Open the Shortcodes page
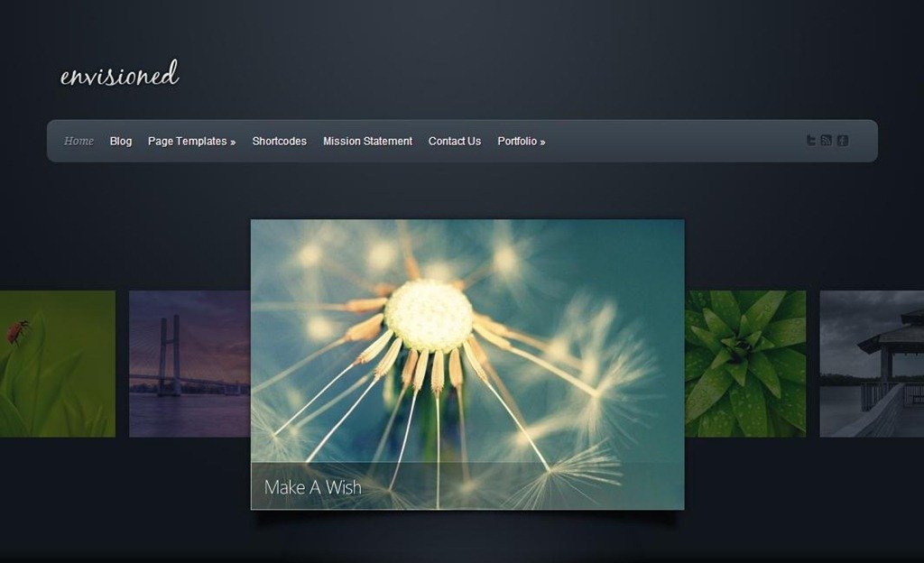This screenshot has height=563, width=924. click(x=280, y=142)
